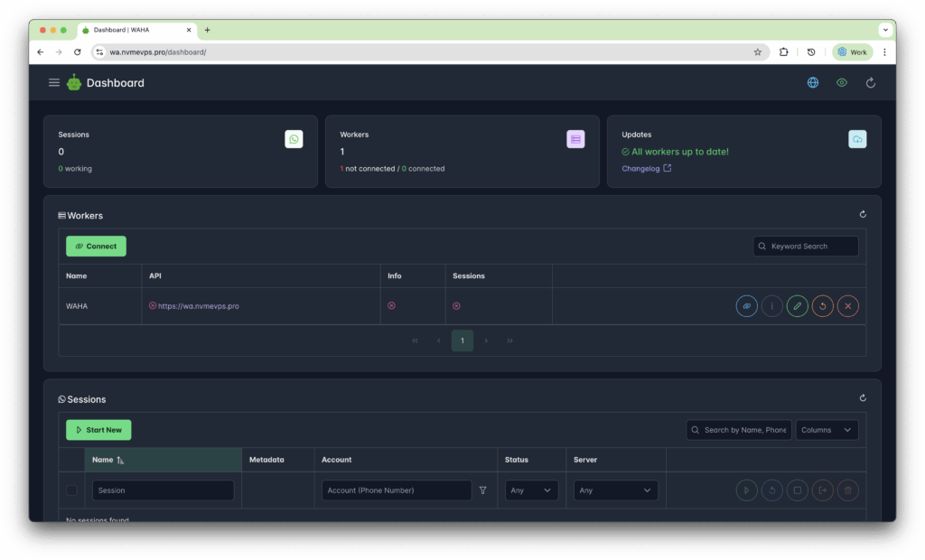Delete the WAHA worker with red X

[847, 306]
